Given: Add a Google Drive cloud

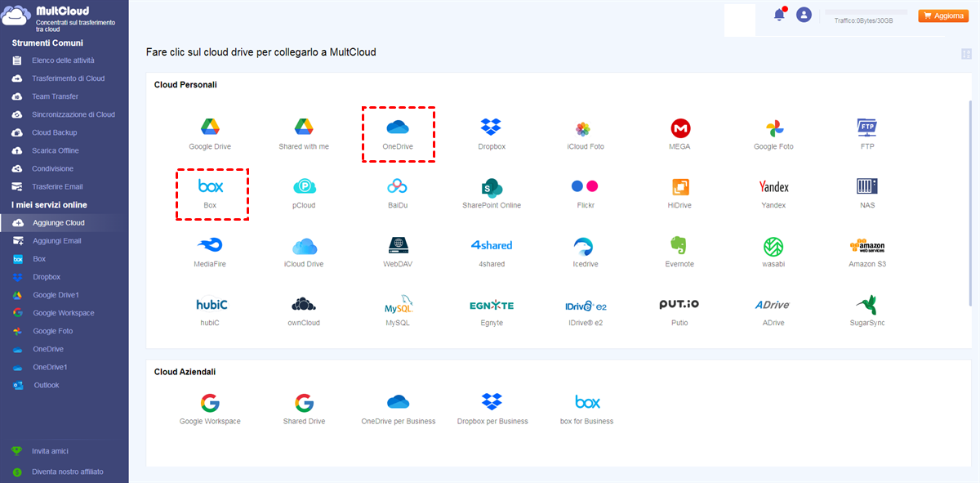Looking at the screenshot, I should tap(210, 134).
